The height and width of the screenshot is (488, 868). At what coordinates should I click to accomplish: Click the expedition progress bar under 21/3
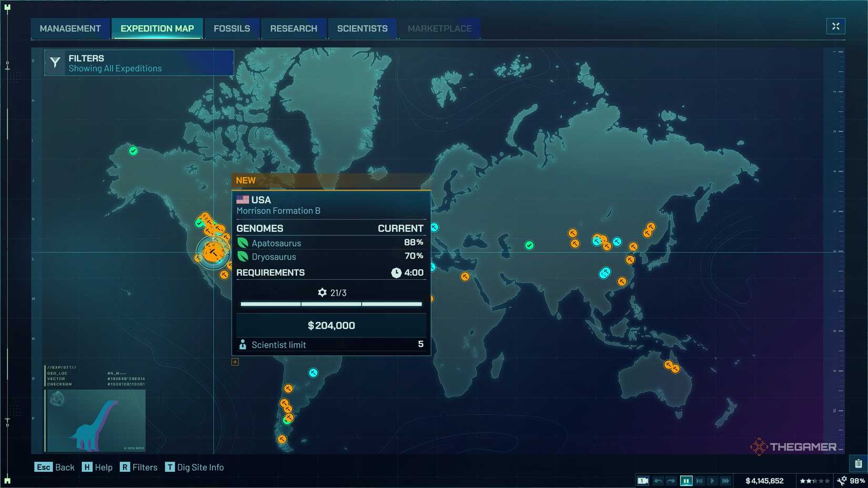pyautogui.click(x=331, y=304)
